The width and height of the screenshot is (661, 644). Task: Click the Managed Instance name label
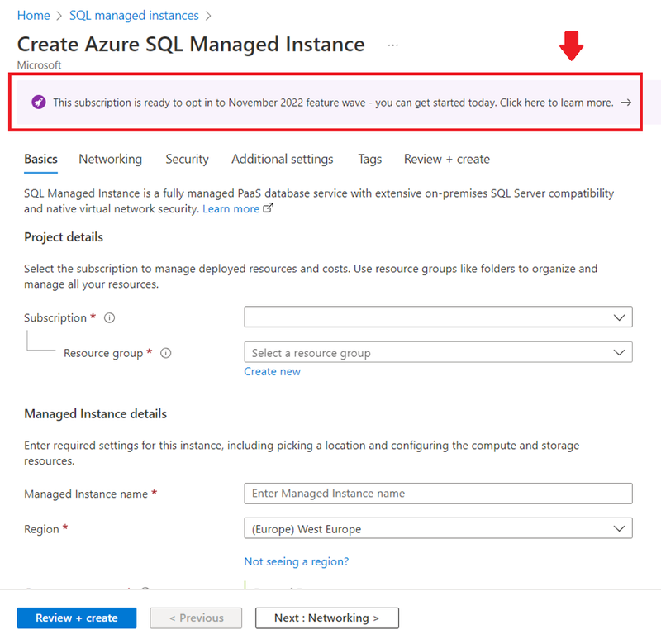tap(86, 494)
